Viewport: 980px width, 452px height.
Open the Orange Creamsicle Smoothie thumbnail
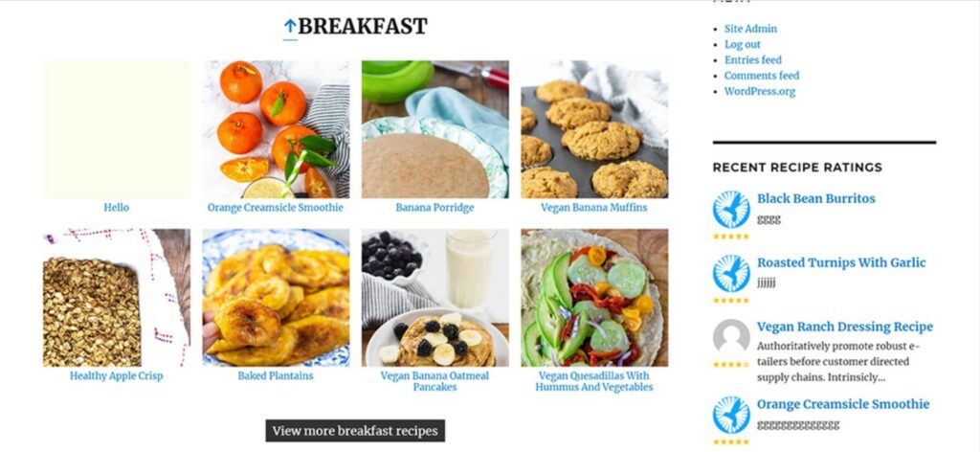point(276,129)
